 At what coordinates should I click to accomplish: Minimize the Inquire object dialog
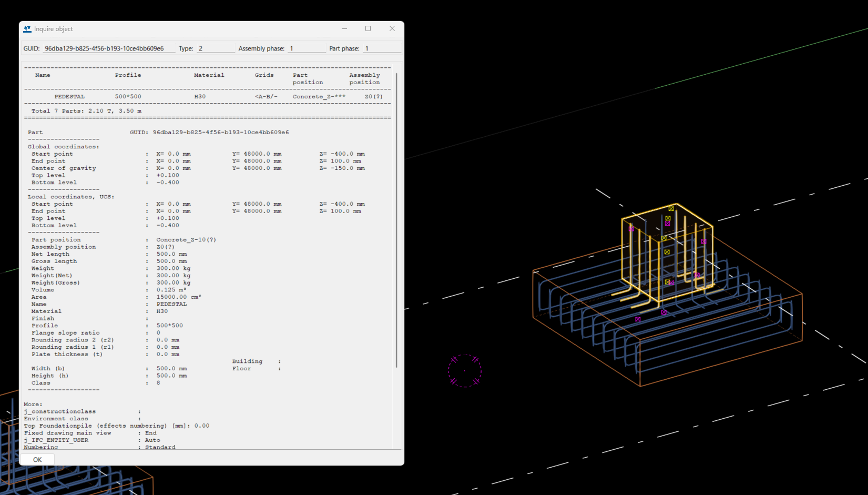pos(344,29)
